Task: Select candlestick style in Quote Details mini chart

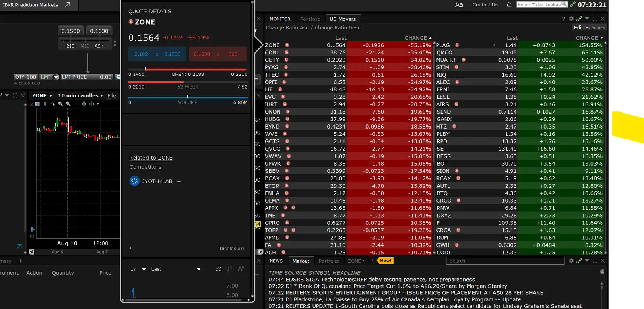Action: pos(241,269)
